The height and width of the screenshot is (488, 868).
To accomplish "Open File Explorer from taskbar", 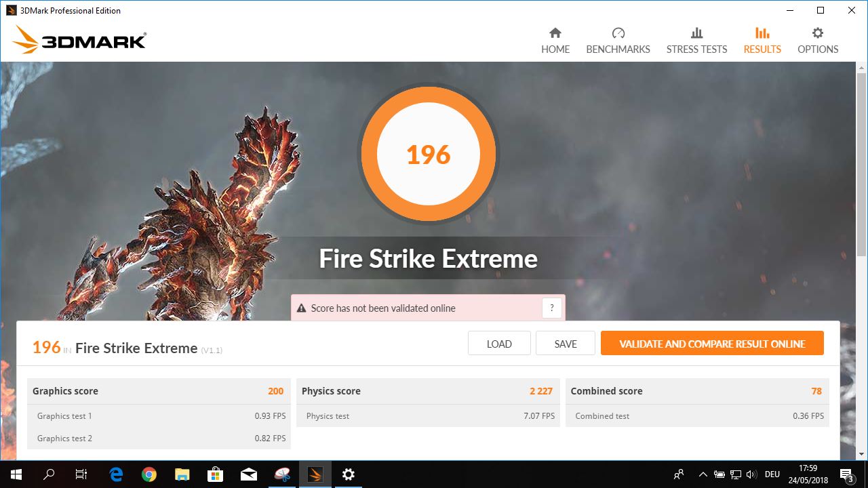I will pyautogui.click(x=182, y=474).
